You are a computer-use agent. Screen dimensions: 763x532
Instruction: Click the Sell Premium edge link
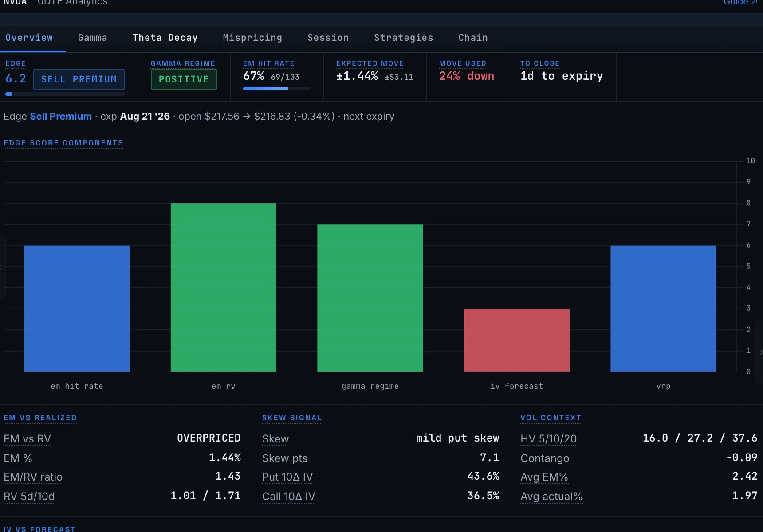(x=61, y=116)
